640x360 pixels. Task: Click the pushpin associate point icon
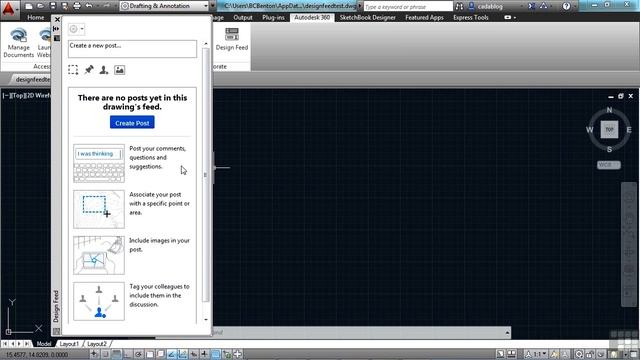tap(89, 70)
